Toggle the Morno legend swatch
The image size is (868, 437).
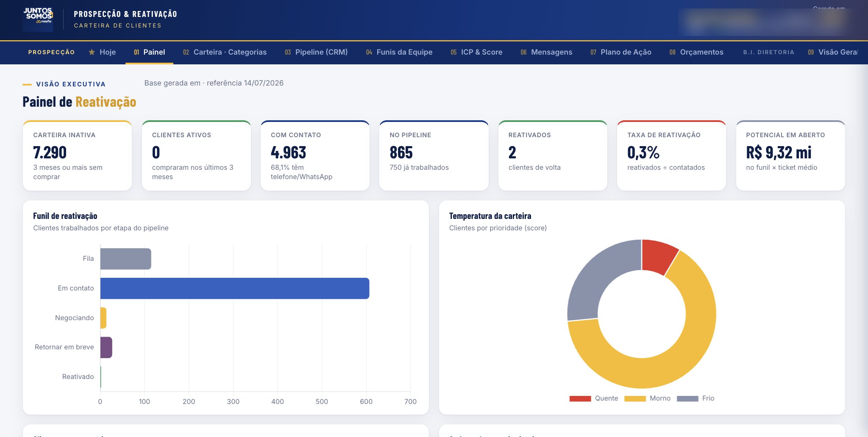pos(635,398)
